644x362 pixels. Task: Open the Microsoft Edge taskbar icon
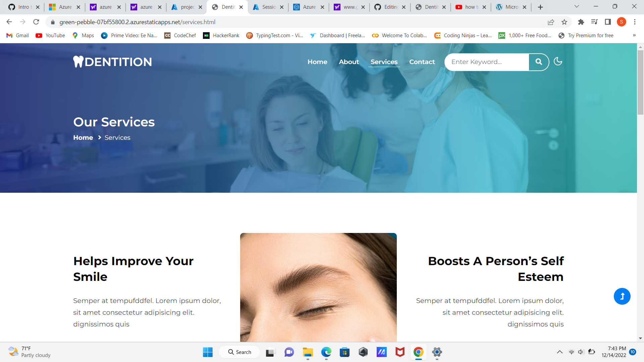pyautogui.click(x=326, y=352)
